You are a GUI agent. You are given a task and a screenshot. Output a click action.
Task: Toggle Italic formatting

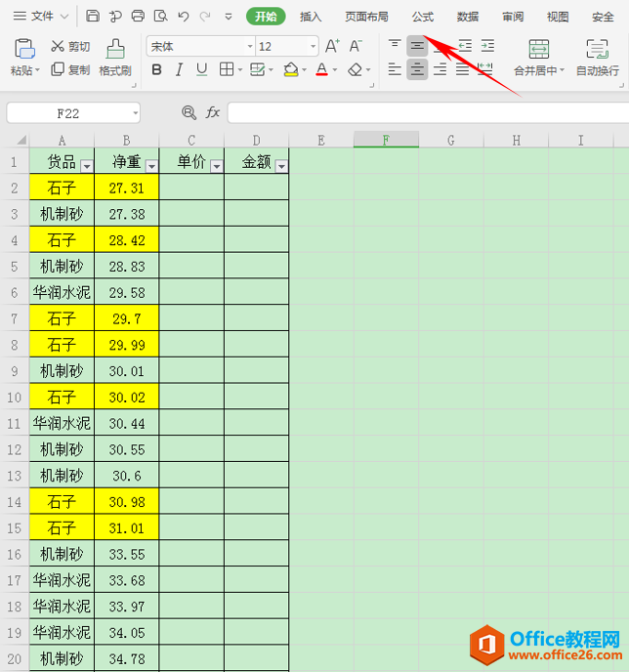click(x=179, y=69)
